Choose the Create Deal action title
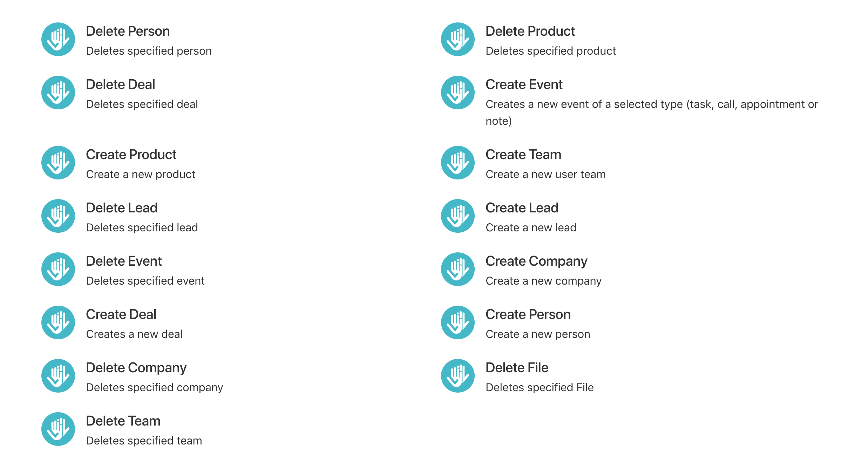Image resolution: width=868 pixels, height=469 pixels. [121, 314]
